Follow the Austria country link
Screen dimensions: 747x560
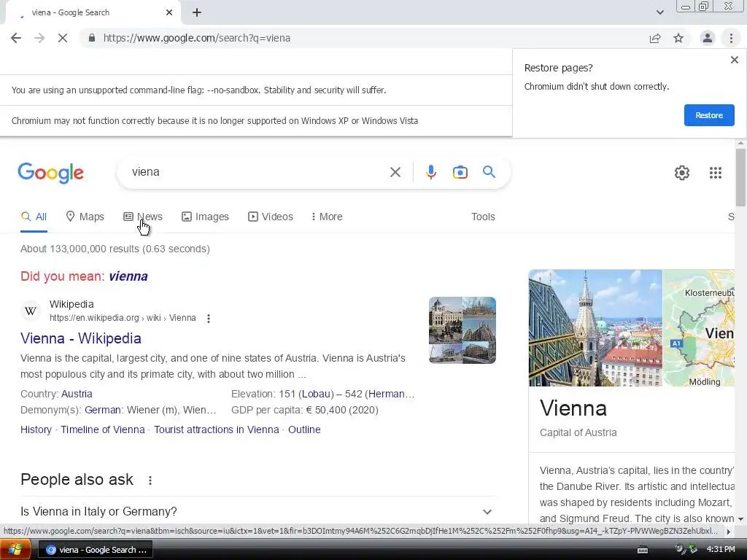tap(77, 394)
